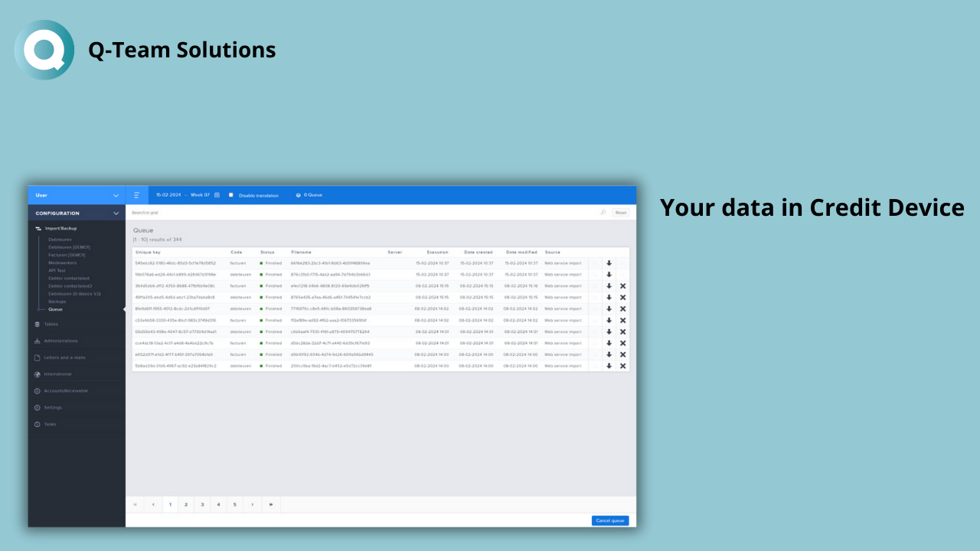
Task: Toggle the Disable translation checkbox
Action: tap(231, 195)
